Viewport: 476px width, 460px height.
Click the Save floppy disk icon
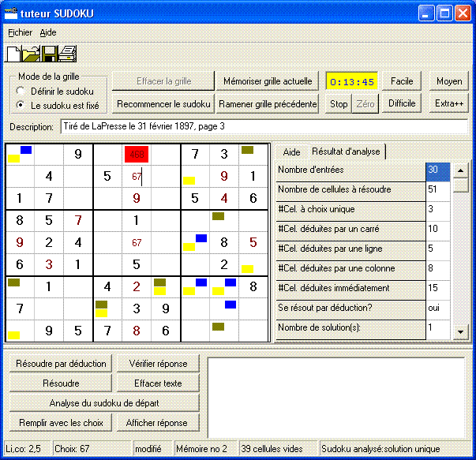tap(50, 54)
